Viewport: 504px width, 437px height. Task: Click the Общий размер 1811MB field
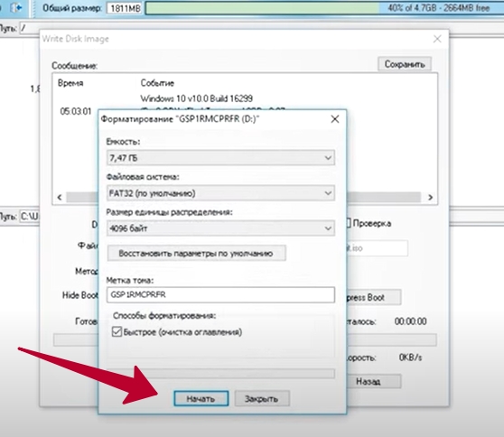pos(126,8)
